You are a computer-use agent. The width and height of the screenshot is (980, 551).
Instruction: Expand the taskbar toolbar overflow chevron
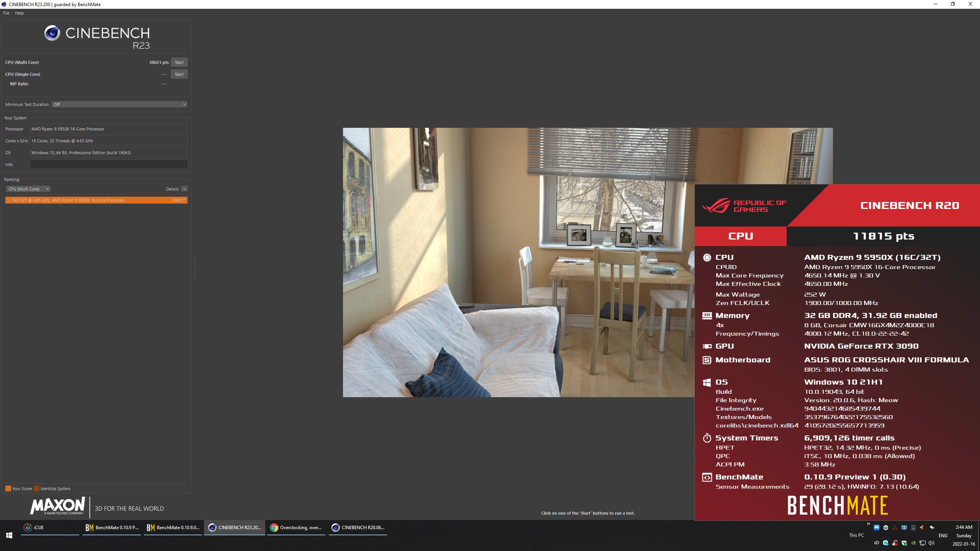coord(869,523)
